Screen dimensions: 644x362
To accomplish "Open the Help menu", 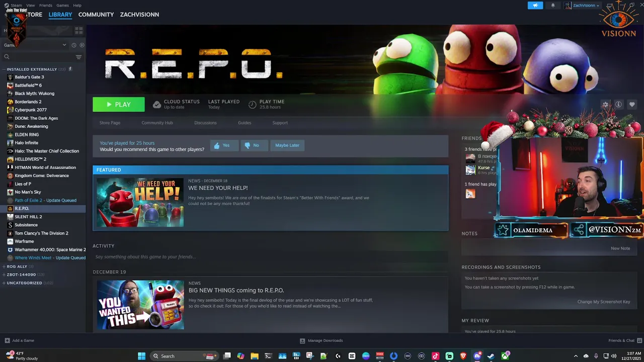I will [x=77, y=6].
